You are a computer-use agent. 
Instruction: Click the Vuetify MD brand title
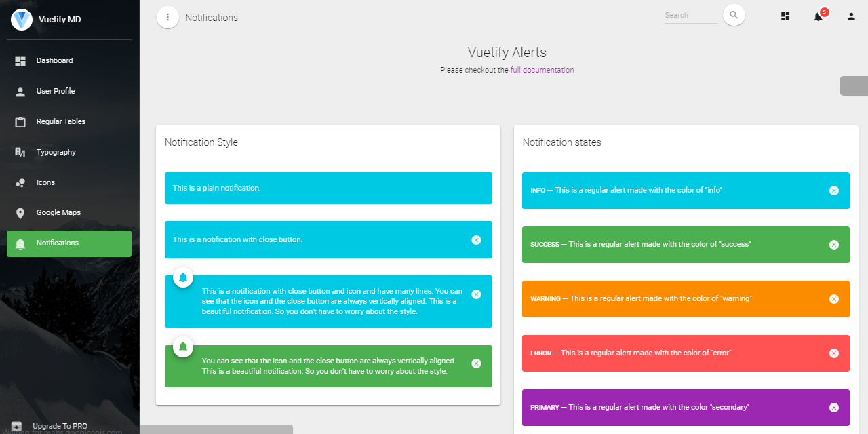[x=59, y=20]
